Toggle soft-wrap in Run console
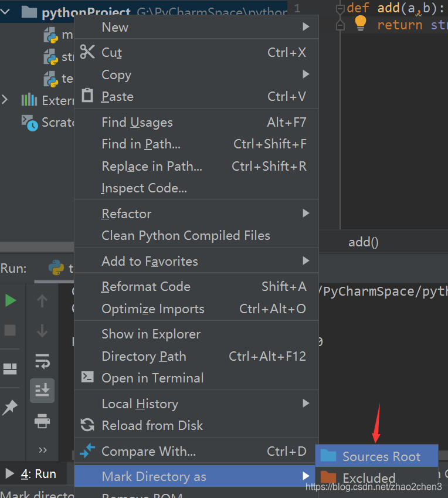 (x=42, y=361)
